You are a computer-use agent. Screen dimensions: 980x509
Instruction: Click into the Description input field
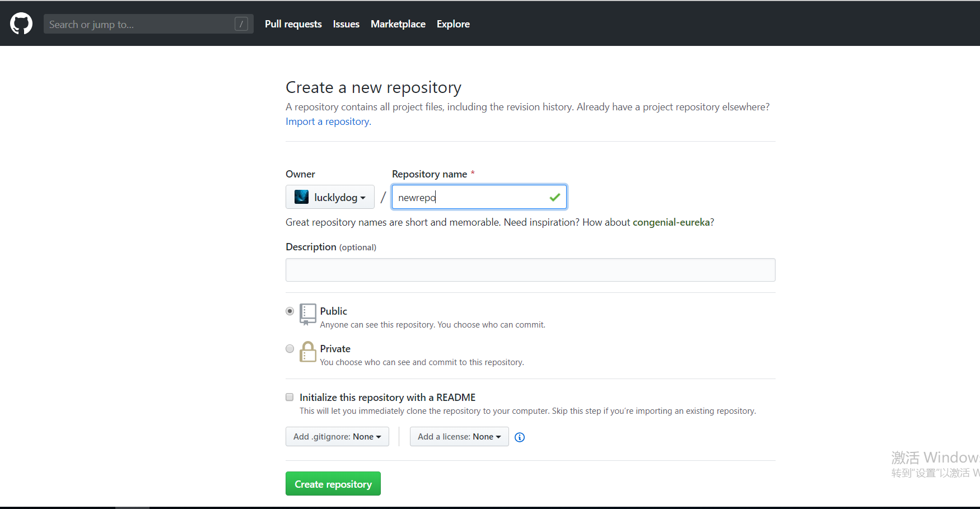530,270
